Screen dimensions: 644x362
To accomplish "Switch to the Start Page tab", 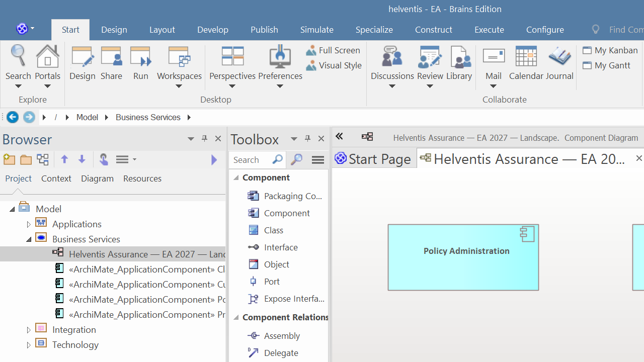I will (x=373, y=159).
